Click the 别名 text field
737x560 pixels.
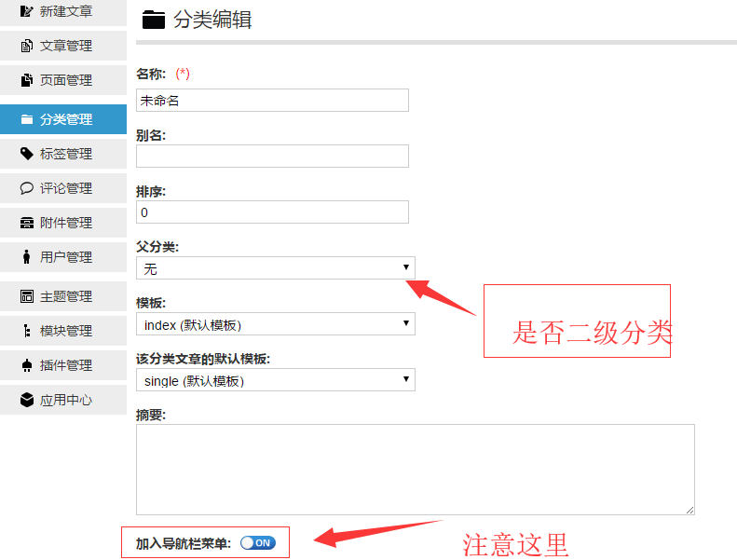pos(272,157)
